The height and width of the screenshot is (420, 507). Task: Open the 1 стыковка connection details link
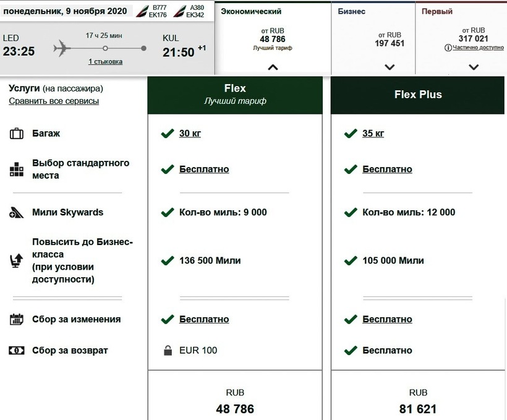click(105, 61)
